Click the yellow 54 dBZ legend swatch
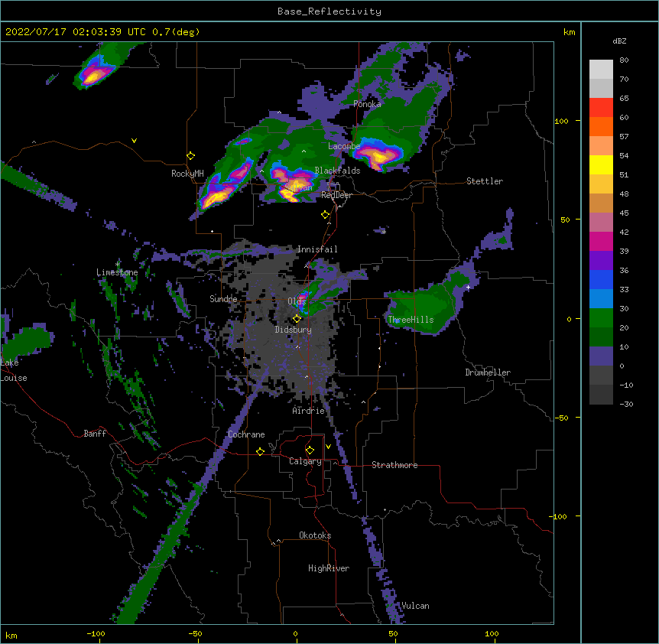Image resolution: width=659 pixels, height=644 pixels. [601, 164]
